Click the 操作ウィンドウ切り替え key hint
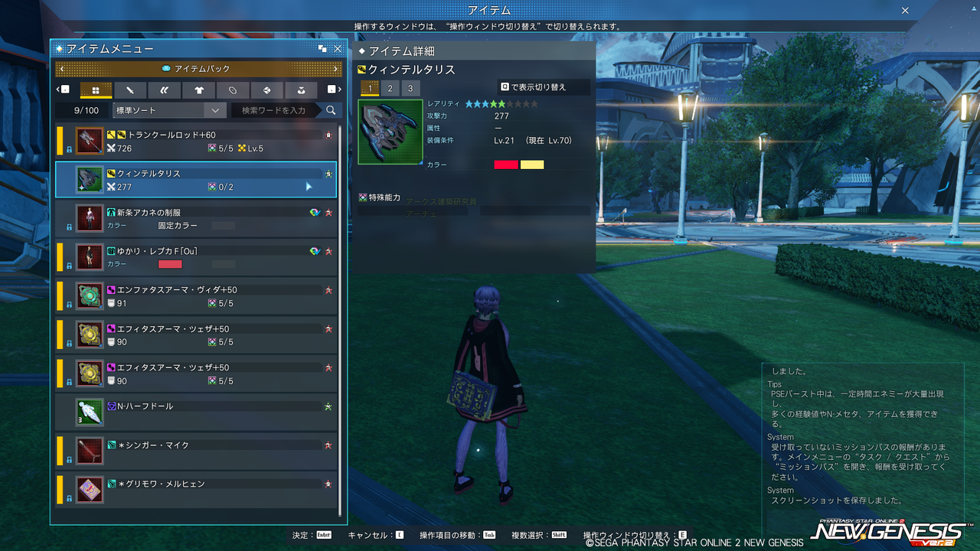980x551 pixels. click(x=635, y=535)
